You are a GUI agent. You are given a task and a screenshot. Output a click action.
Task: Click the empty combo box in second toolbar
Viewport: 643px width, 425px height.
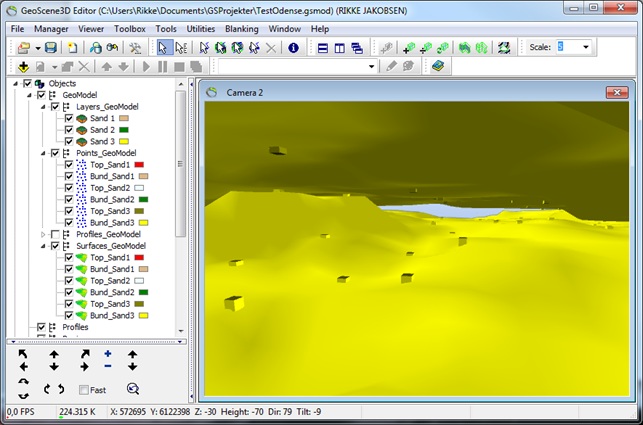pyautogui.click(x=297, y=66)
